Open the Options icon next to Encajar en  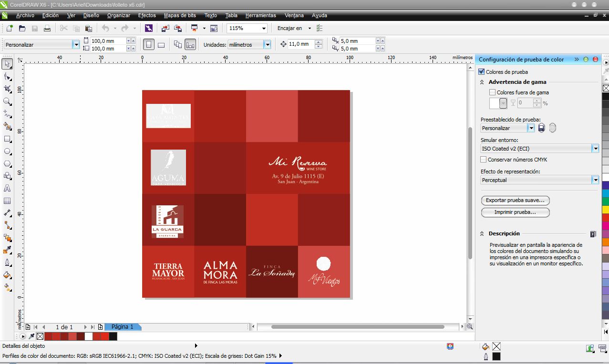tap(320, 29)
